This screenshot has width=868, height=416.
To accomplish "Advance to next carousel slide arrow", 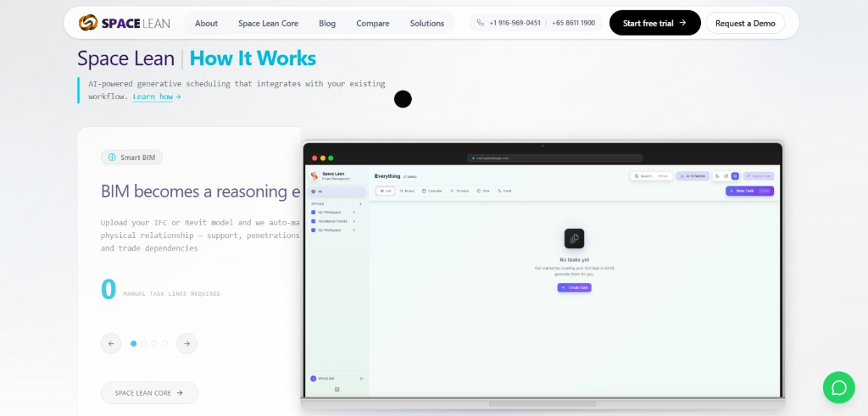I will 187,343.
